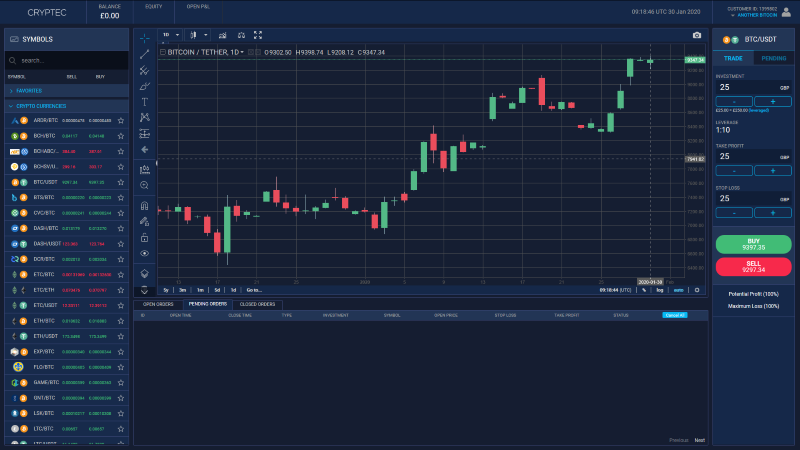The image size is (800, 450).
Task: Switch to the Pending Orders tab
Action: 208,304
